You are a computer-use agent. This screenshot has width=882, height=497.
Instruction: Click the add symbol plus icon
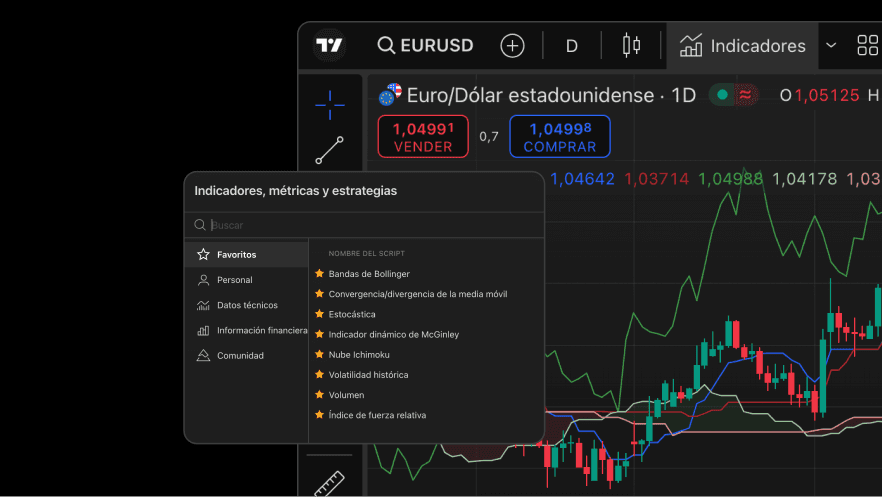pos(512,46)
